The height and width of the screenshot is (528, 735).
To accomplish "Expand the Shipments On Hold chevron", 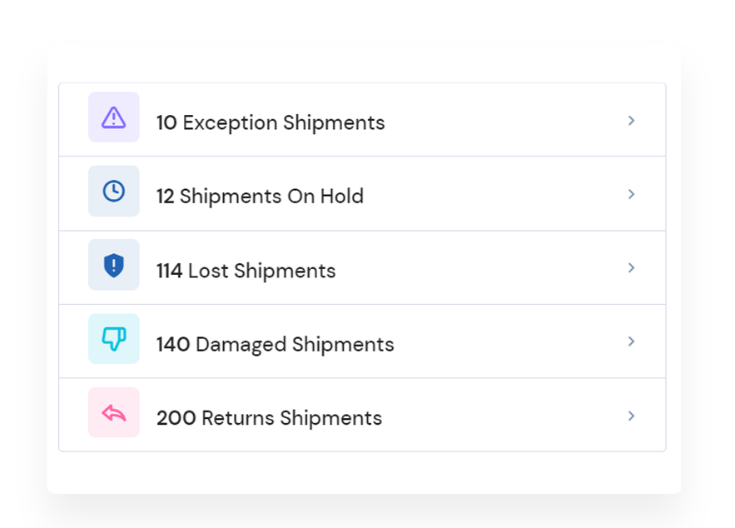I will click(x=631, y=194).
